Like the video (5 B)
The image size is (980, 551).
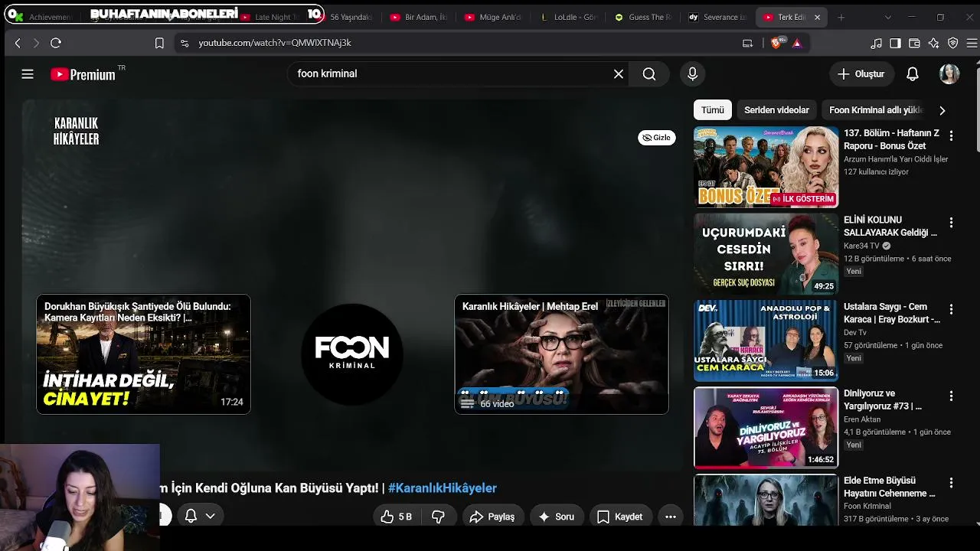coord(397,517)
